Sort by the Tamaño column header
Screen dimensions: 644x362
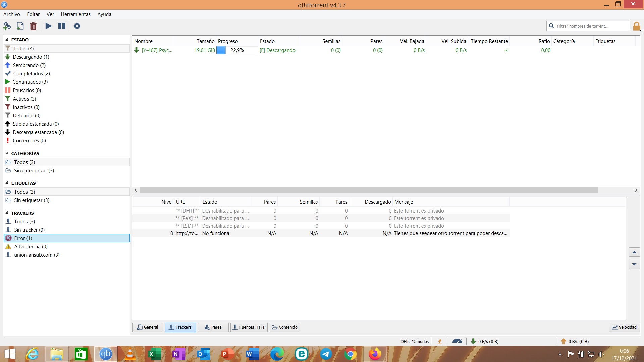tap(195, 41)
